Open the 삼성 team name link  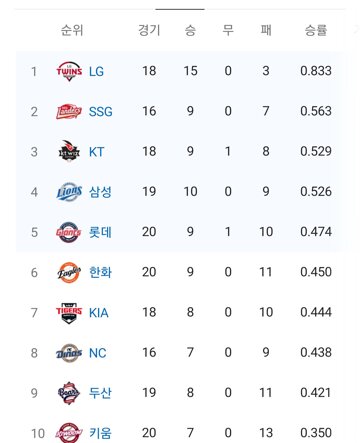click(x=100, y=192)
